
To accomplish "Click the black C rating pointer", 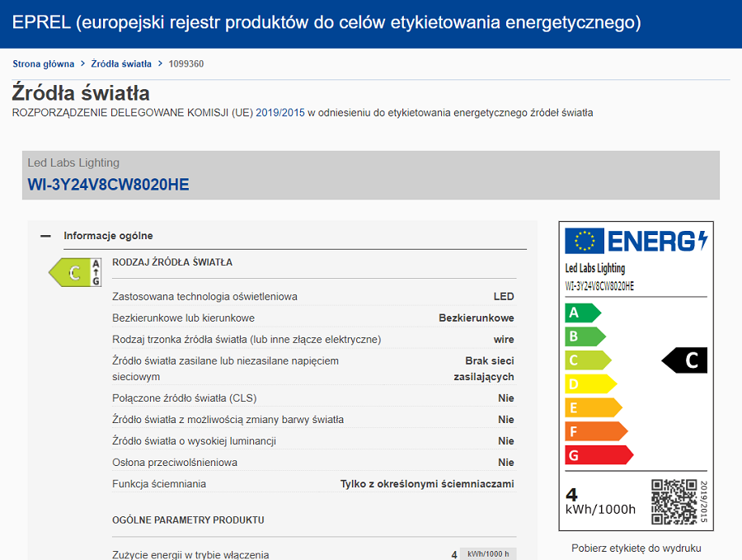I will click(x=684, y=360).
